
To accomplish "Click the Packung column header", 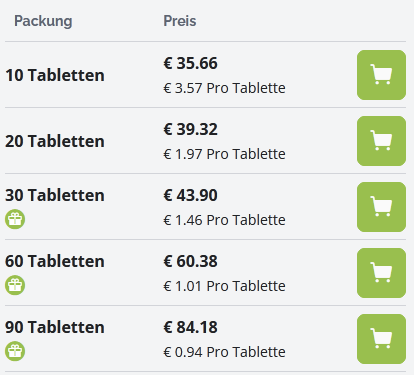I will click(43, 21).
